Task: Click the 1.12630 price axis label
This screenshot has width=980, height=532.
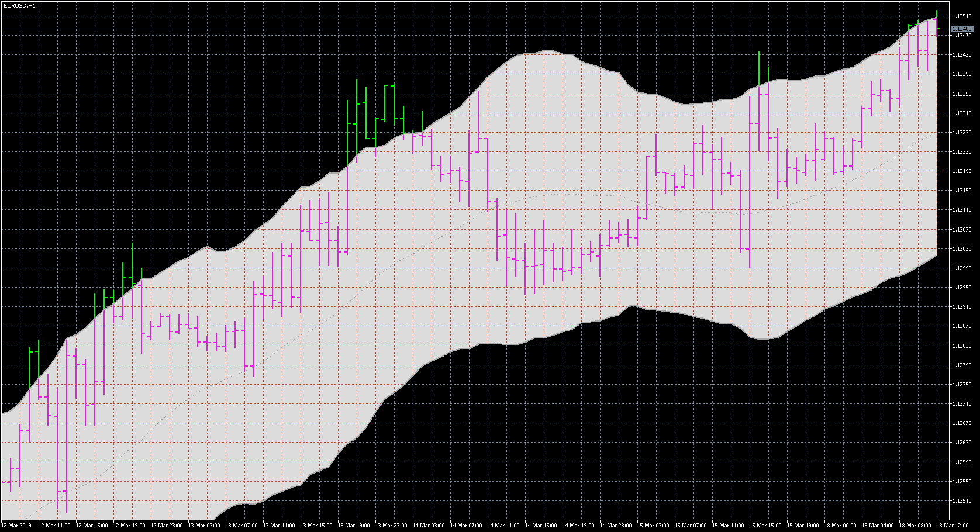Action: tap(962, 443)
